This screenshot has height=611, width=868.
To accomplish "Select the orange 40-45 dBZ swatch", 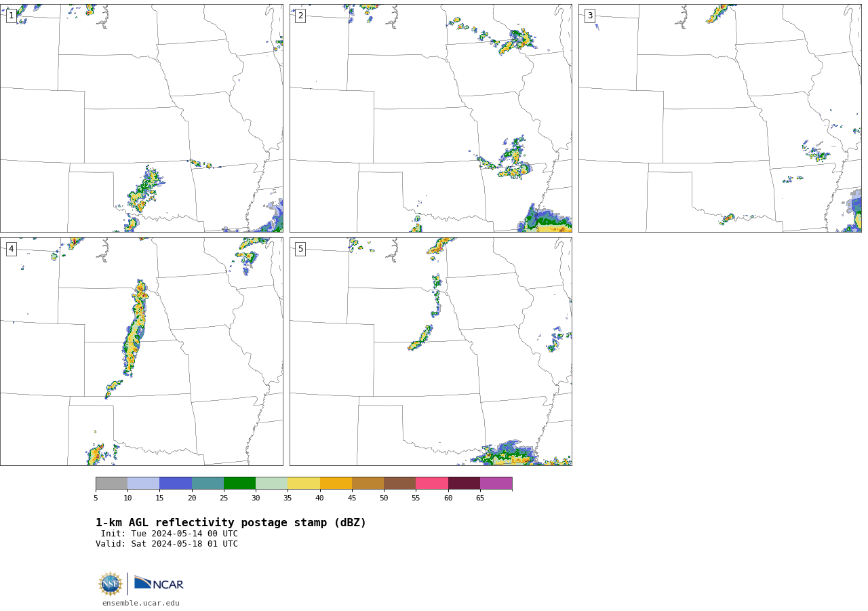I will [x=336, y=484].
